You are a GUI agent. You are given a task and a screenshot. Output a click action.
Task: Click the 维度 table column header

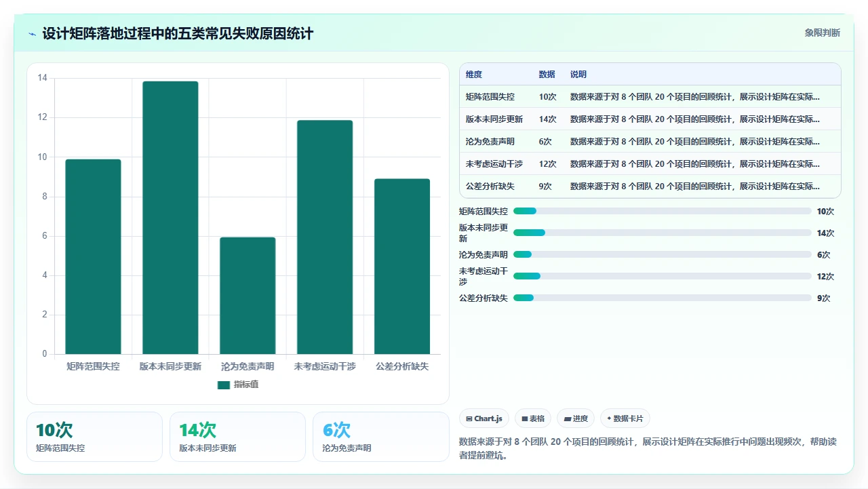click(474, 75)
